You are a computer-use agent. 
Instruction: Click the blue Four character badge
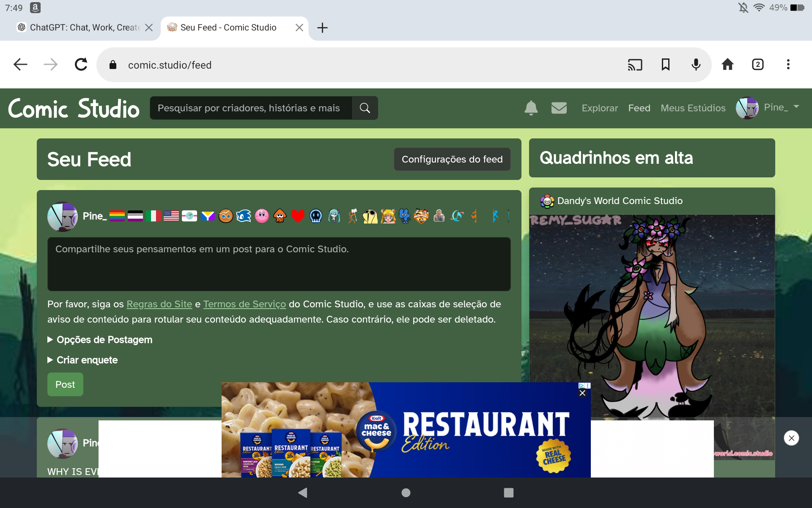click(405, 216)
